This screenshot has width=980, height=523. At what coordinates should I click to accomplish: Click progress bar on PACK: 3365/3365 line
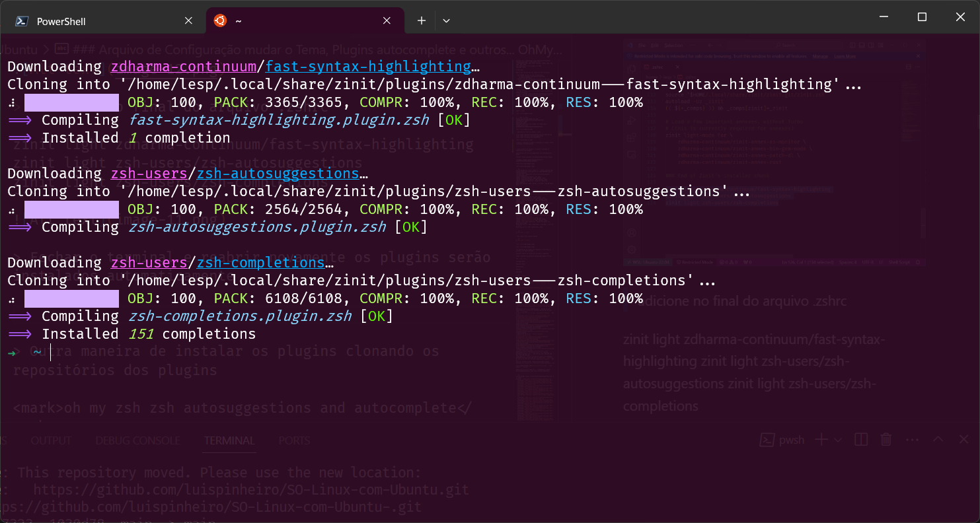tap(71, 102)
